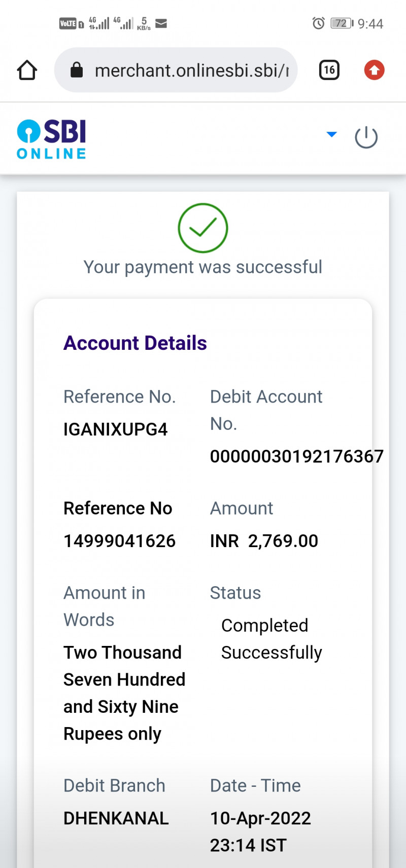This screenshot has width=406, height=868.
Task: Tap the amount INR 2,769.00
Action: click(264, 541)
